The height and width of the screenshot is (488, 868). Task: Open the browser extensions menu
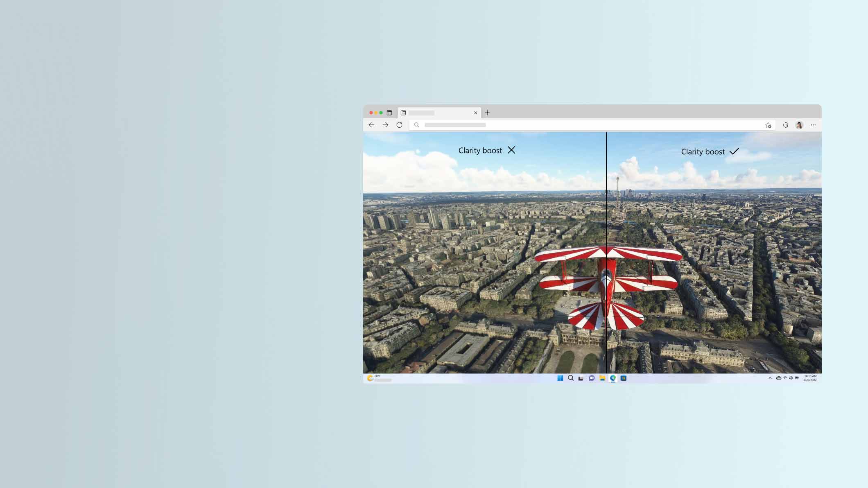click(785, 125)
